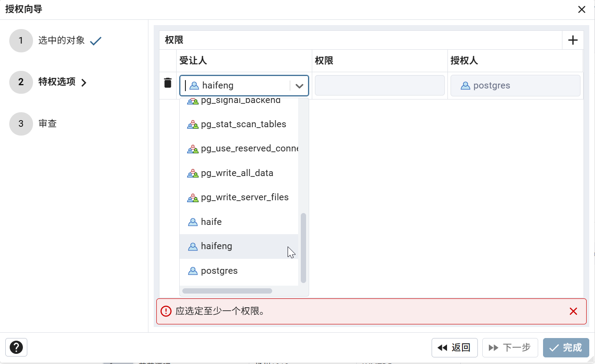Go to step 1 选中的对象

point(61,40)
